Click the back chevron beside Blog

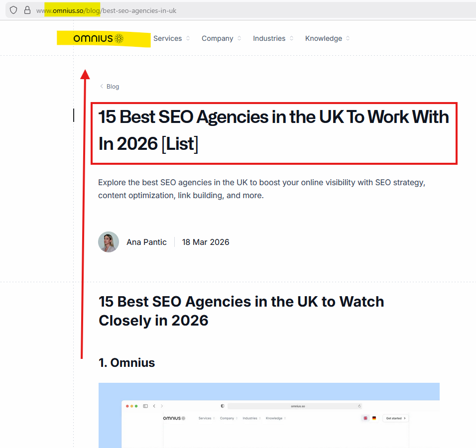click(x=102, y=86)
